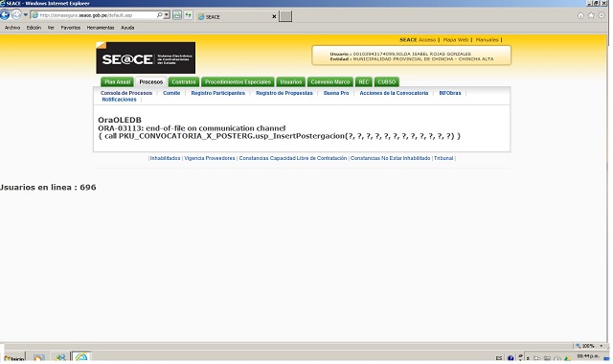
Task: Open the Mapa Web link
Action: click(456, 40)
